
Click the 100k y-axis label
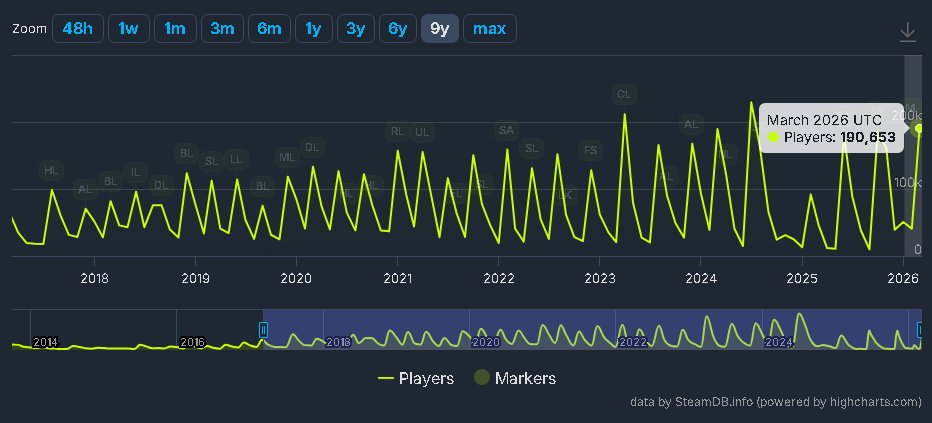[x=909, y=182]
